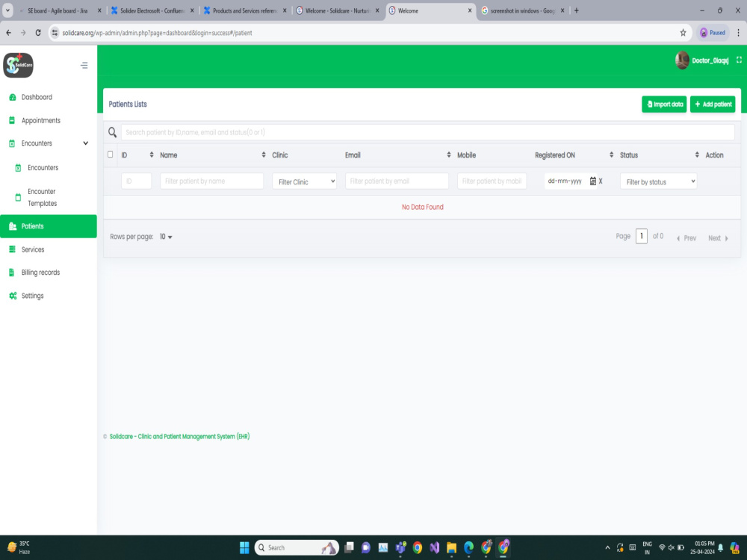This screenshot has height=560, width=747.
Task: Open Microsoft Teams from taskbar
Action: [400, 547]
